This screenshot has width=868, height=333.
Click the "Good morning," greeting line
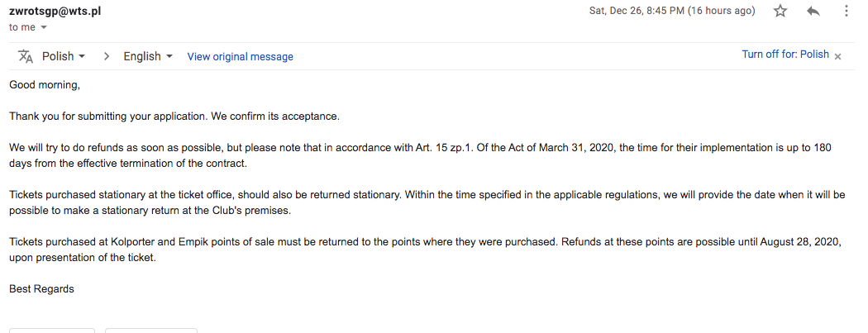(45, 84)
